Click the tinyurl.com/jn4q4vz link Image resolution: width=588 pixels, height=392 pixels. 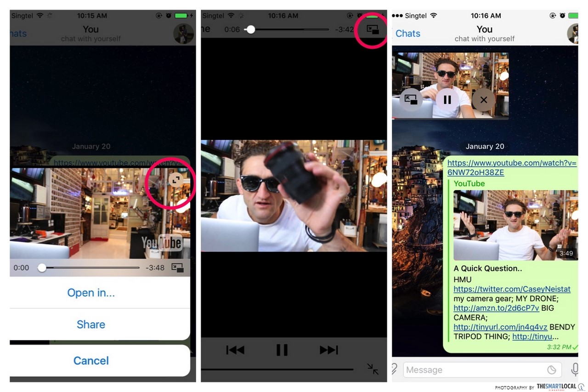[500, 327]
